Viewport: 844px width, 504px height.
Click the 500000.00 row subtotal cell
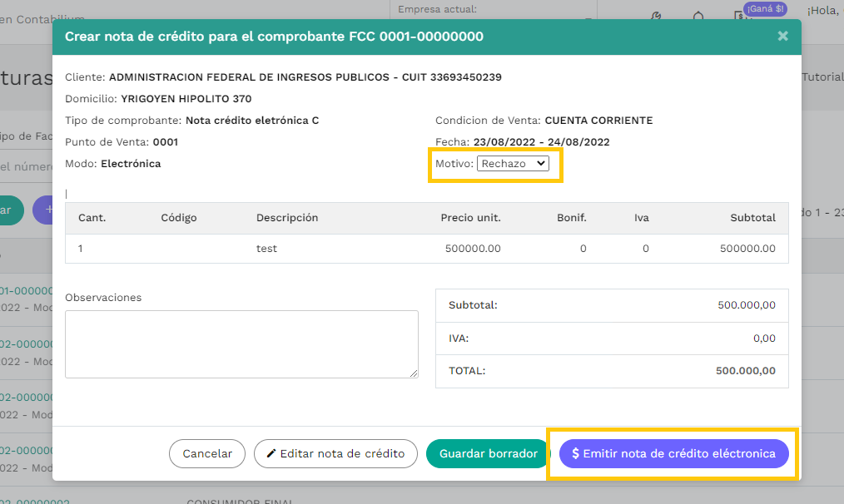point(747,249)
